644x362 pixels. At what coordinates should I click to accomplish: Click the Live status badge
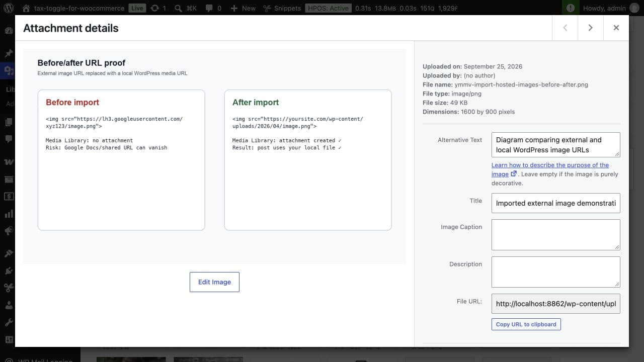tap(136, 8)
